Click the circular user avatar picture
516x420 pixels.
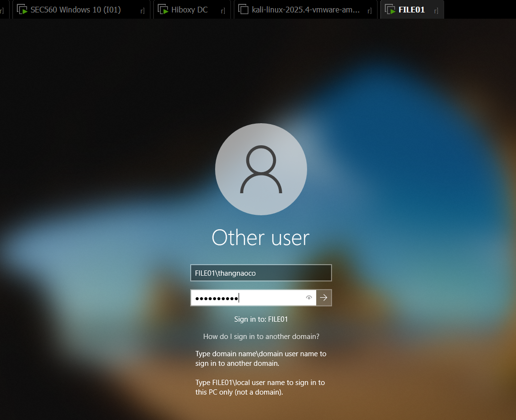click(261, 169)
